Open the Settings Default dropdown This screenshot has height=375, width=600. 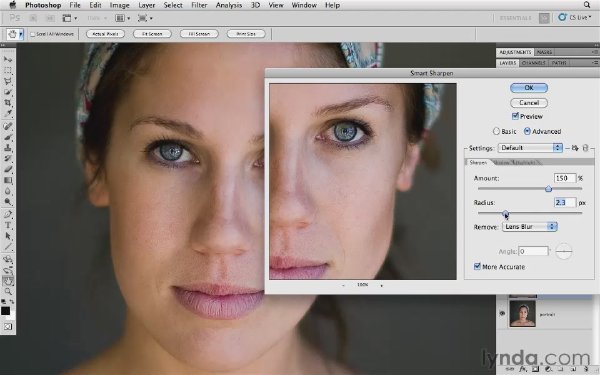(x=530, y=148)
